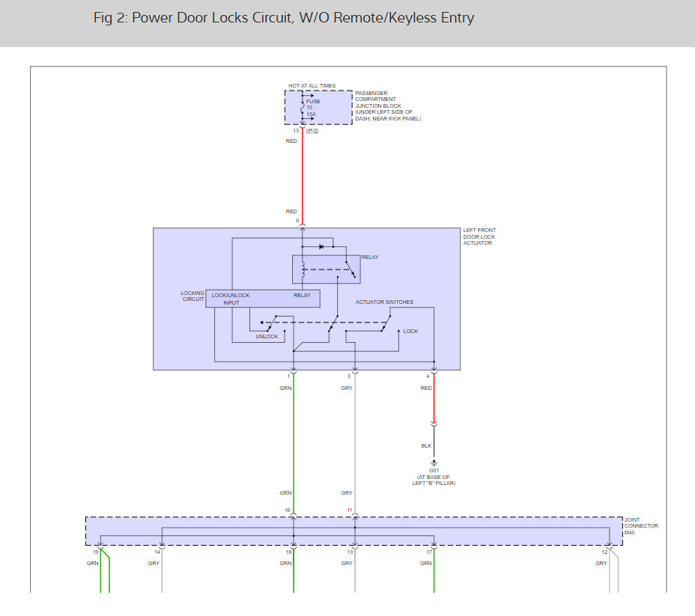
Task: Click the relay coil symbol inside relay box
Action: click(x=303, y=269)
